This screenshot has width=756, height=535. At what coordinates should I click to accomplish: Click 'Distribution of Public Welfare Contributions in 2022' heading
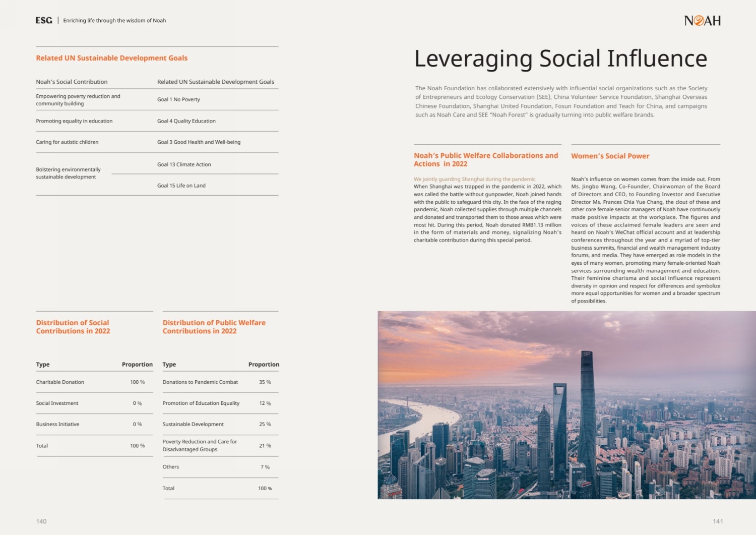(214, 327)
